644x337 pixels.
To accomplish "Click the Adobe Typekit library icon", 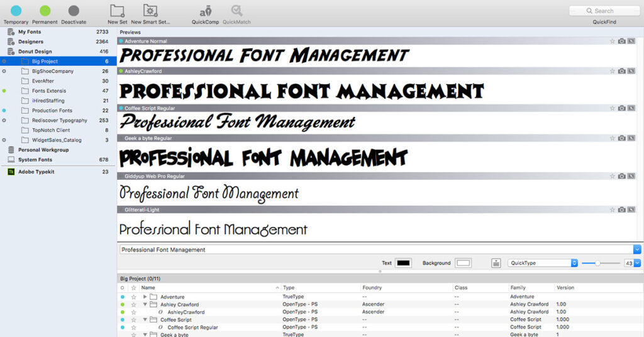I will tap(11, 172).
